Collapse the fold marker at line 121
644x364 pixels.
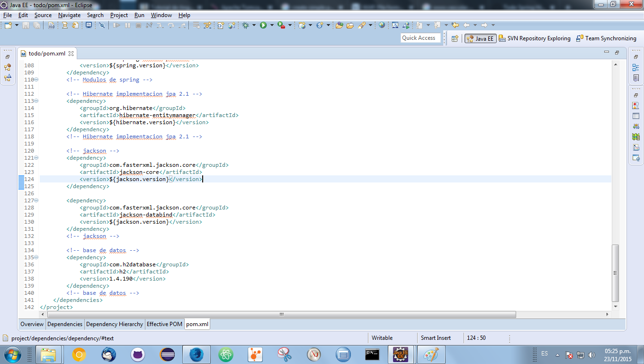[37, 158]
